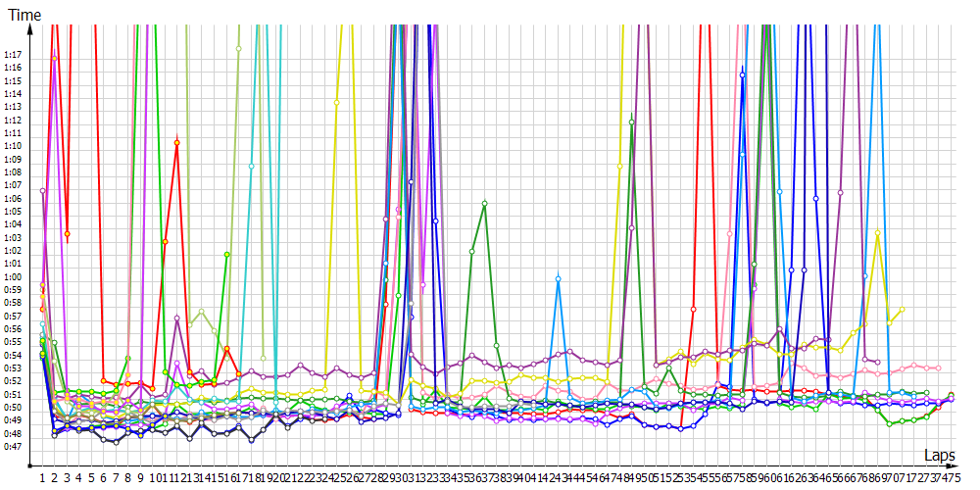Click lap number 5 on the X axis
Image resolution: width=980 pixels, height=490 pixels.
tap(92, 477)
